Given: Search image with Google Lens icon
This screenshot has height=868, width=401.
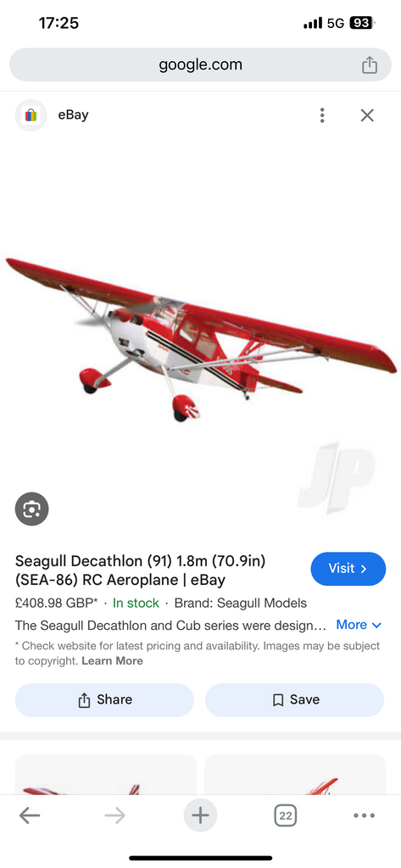Looking at the screenshot, I should pos(31,509).
